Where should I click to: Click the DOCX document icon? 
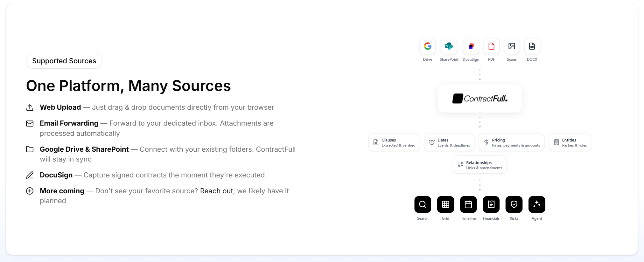click(x=532, y=46)
